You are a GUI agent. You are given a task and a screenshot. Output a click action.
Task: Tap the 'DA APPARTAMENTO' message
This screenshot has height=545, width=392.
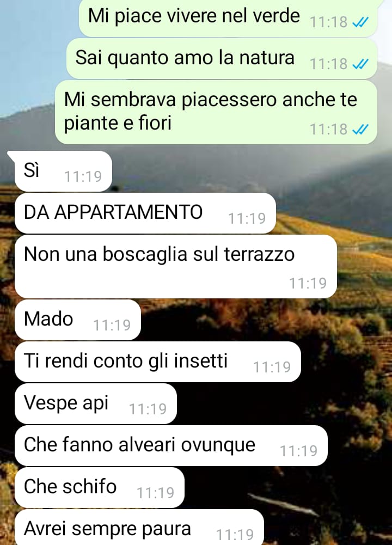coord(145,213)
